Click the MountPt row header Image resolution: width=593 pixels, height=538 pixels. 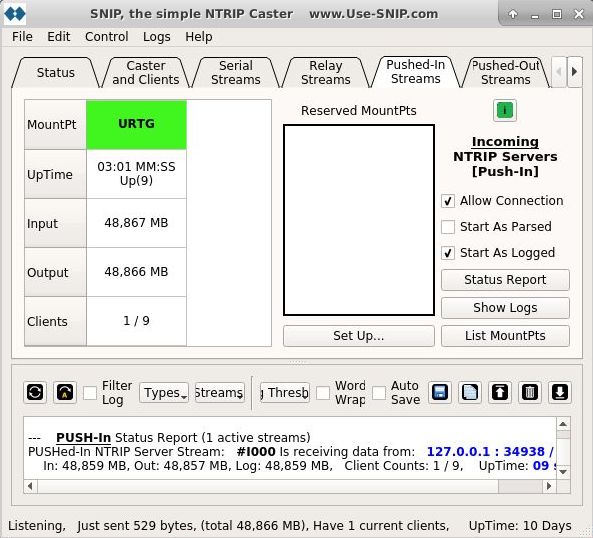(55, 124)
